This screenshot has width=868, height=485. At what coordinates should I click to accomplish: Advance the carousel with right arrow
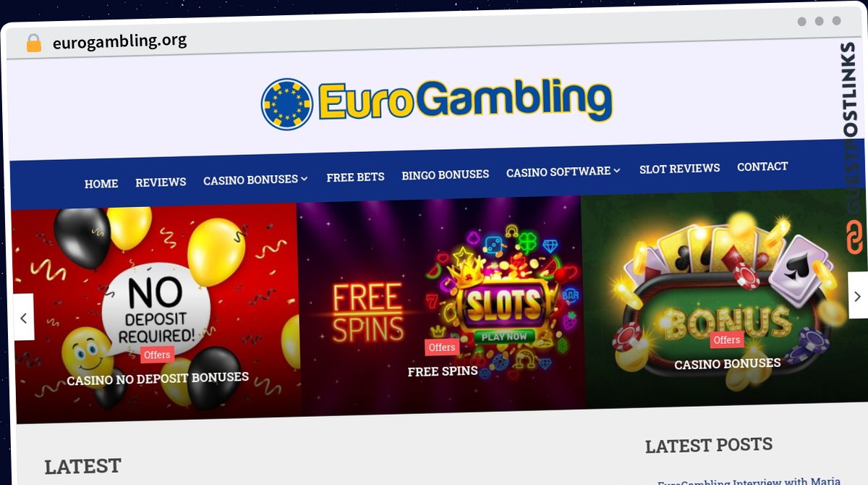857,295
